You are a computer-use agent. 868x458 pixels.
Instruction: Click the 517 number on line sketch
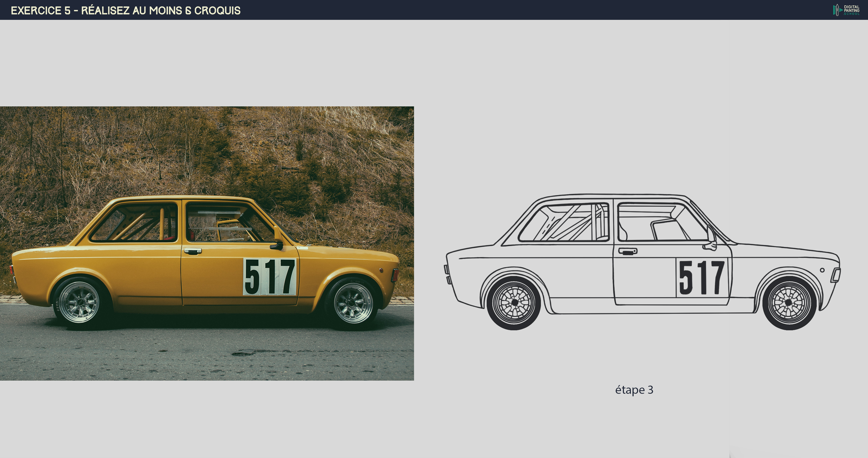702,277
